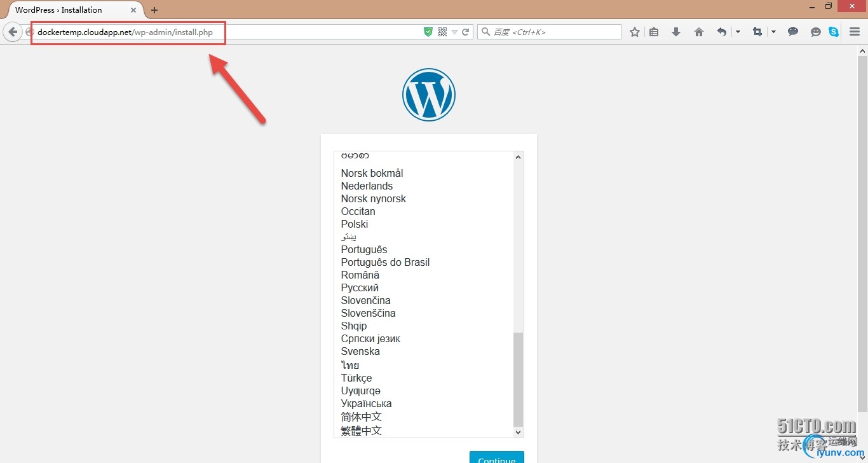The image size is (868, 463).
Task: Click the search magnifier icon
Action: coord(485,32)
